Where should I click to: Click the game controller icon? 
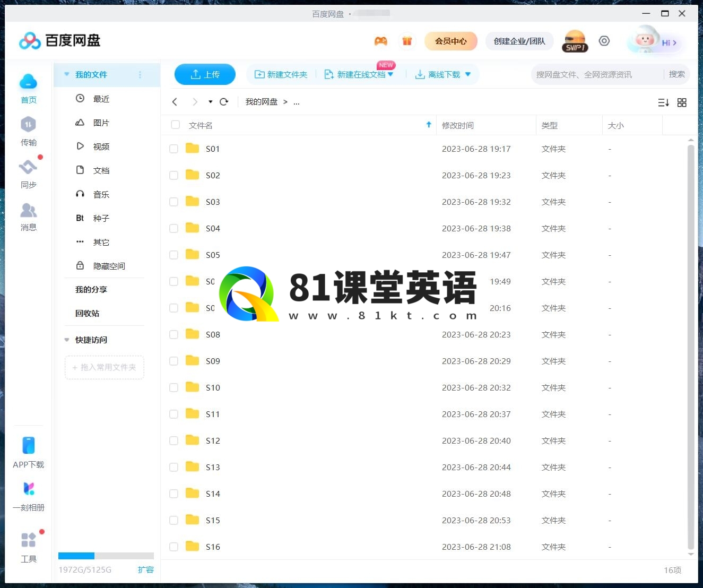(x=381, y=41)
